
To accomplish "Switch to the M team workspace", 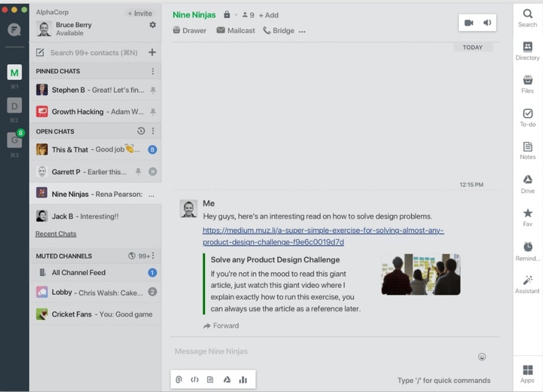I will point(15,73).
